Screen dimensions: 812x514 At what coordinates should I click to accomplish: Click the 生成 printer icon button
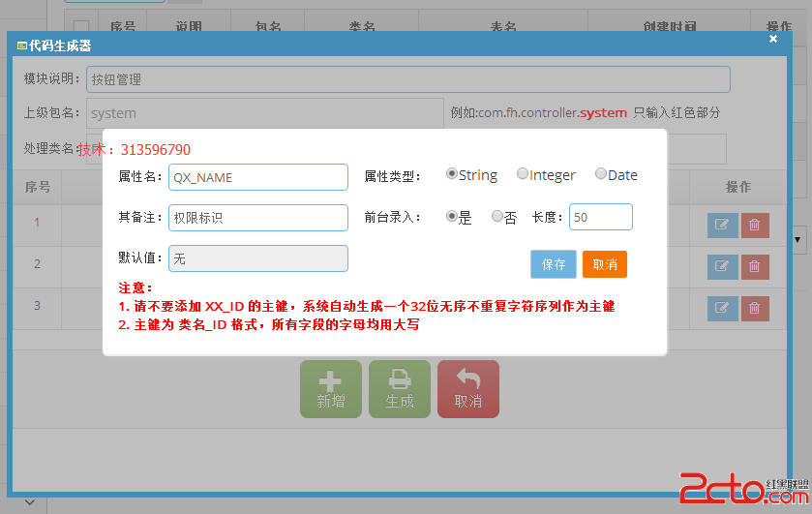400,389
